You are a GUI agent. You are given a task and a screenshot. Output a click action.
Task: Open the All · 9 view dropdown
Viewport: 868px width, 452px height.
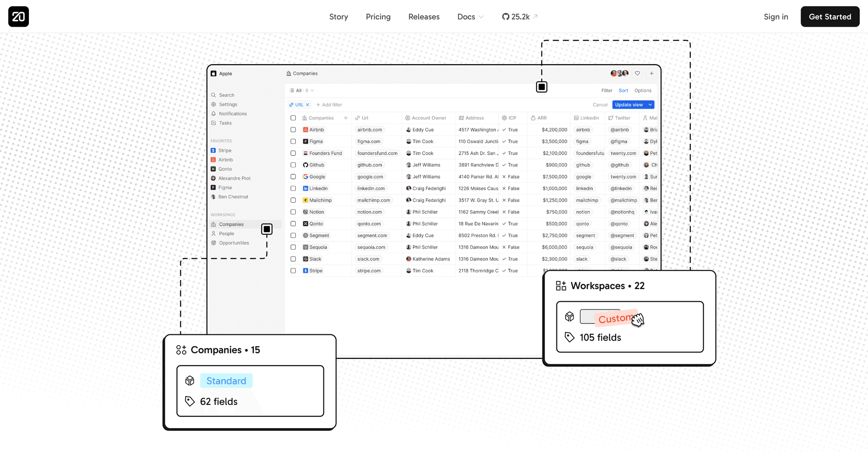(302, 90)
